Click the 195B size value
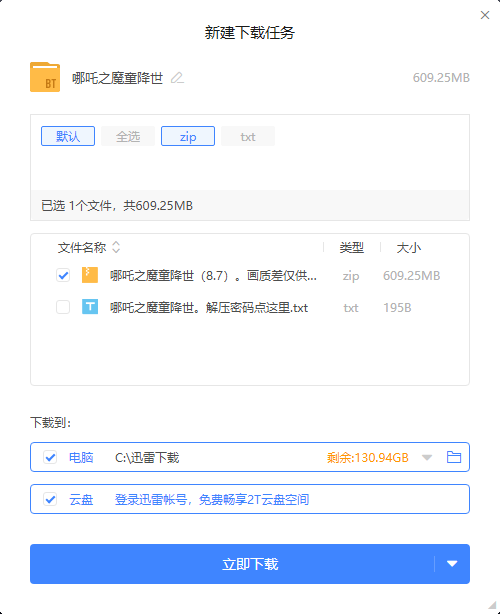 [x=397, y=308]
